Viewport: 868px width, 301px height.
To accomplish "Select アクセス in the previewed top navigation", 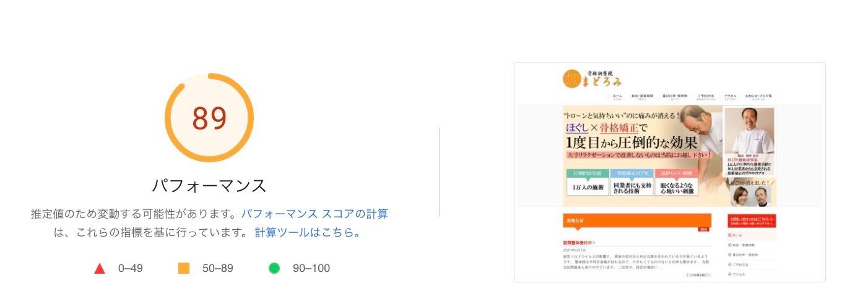I will tap(730, 97).
